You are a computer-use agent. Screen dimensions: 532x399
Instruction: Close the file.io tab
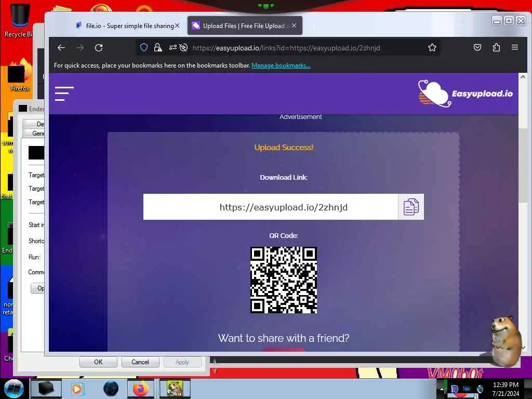pyautogui.click(x=177, y=26)
